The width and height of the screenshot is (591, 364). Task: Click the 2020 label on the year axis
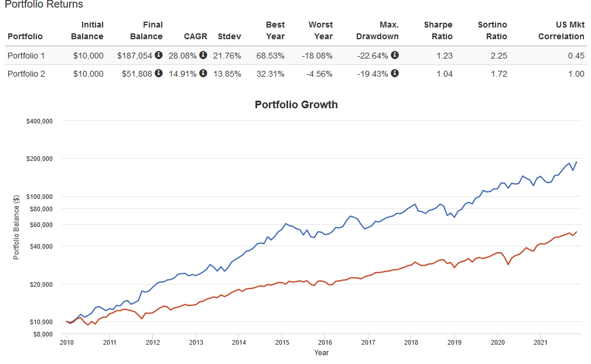tap(497, 342)
